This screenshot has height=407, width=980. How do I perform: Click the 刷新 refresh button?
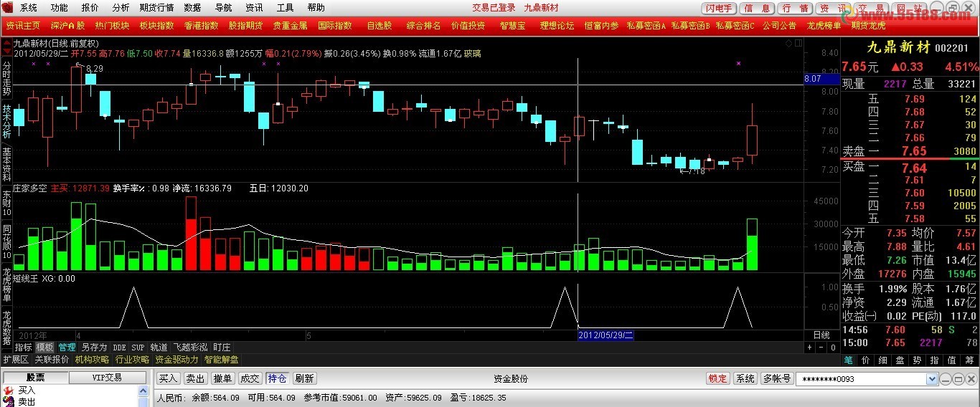pos(304,378)
